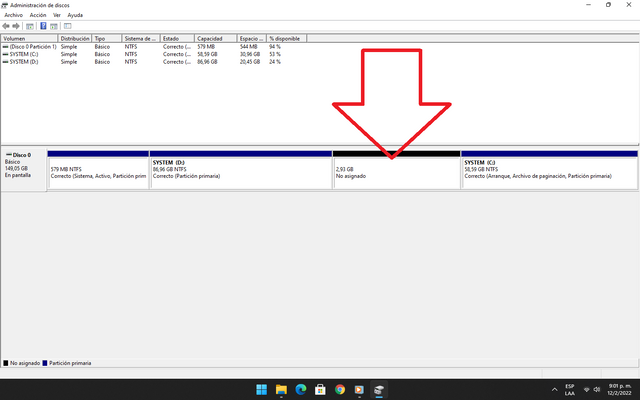Click the 24 % available cell
This screenshot has width=640, height=400.
click(275, 62)
